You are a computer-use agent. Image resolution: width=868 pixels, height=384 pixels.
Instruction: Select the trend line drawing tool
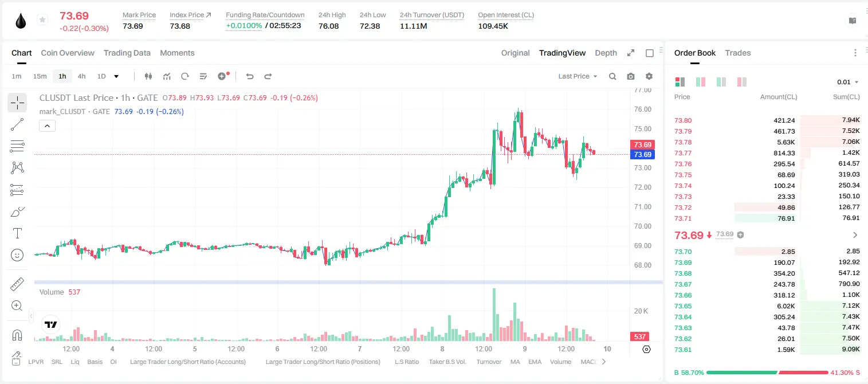tap(17, 124)
